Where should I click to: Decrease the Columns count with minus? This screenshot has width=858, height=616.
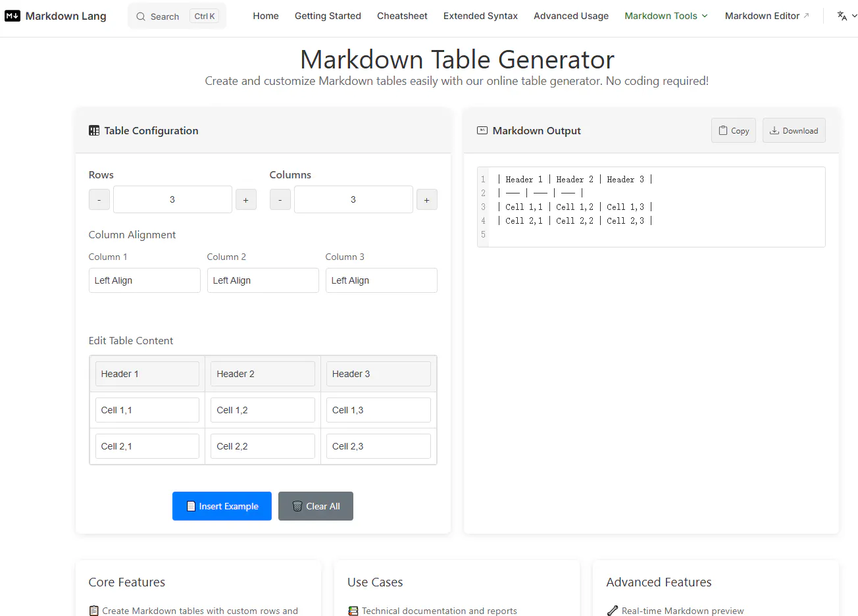[x=280, y=199]
